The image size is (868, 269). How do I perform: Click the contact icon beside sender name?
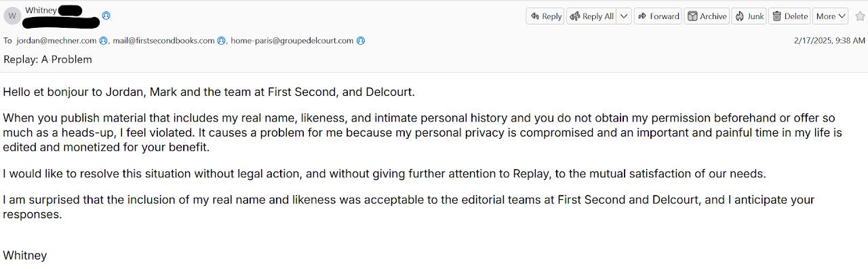click(x=106, y=15)
